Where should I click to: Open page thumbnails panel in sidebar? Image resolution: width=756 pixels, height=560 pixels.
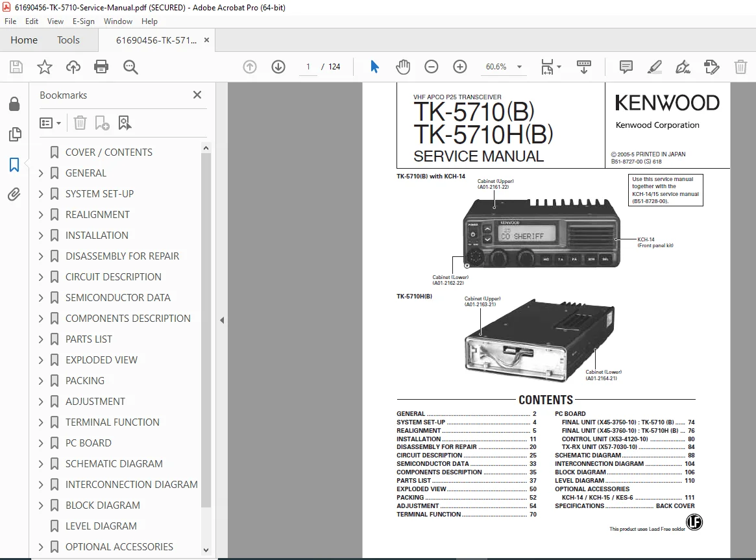pos(14,134)
